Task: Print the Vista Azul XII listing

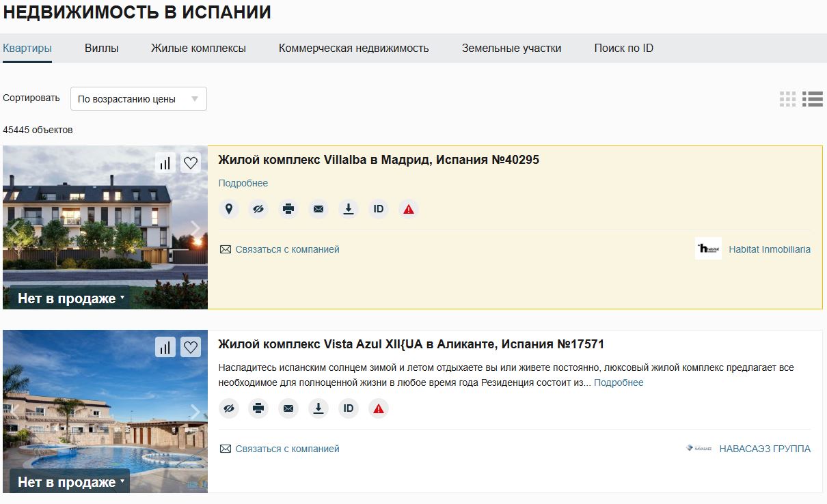Action: point(258,408)
